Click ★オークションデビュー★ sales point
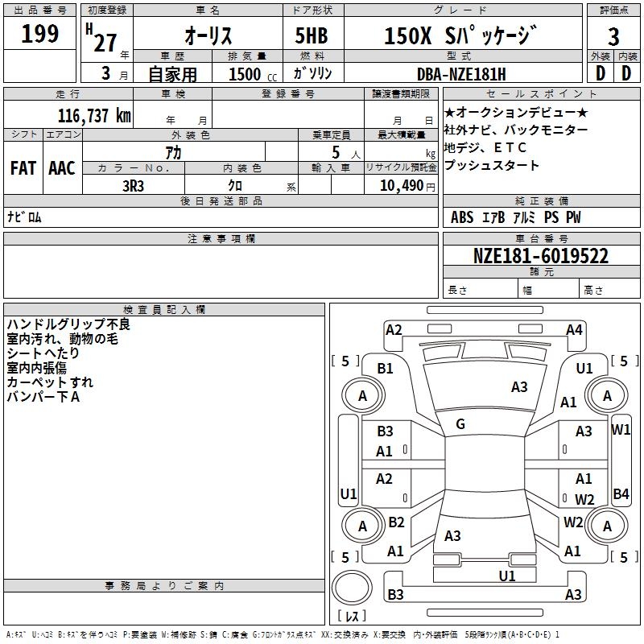Screen dimensions: 644x644 click(x=515, y=112)
